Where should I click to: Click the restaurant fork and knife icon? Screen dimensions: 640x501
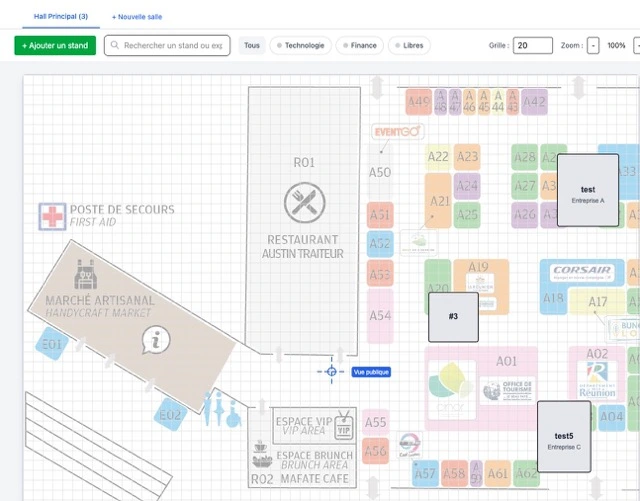pyautogui.click(x=304, y=203)
